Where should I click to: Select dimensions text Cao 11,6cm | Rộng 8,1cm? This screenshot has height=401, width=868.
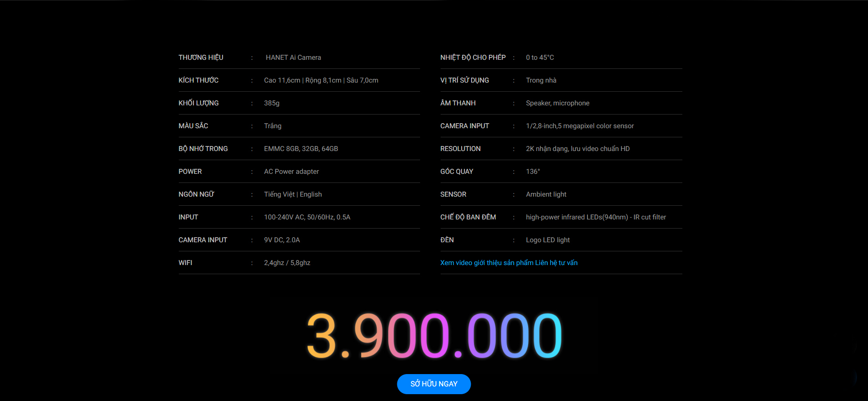point(303,80)
